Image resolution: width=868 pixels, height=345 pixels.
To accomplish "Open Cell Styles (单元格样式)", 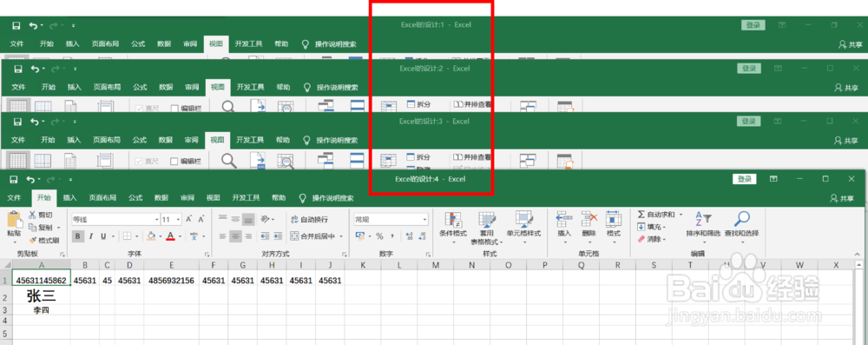I will pyautogui.click(x=523, y=228).
